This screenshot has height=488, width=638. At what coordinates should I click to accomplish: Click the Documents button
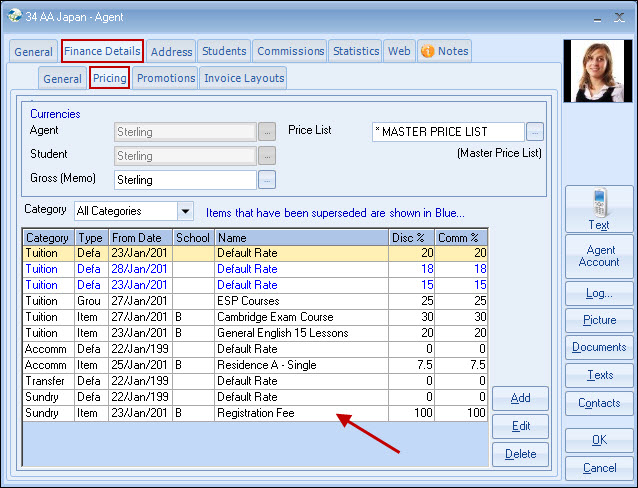point(598,347)
